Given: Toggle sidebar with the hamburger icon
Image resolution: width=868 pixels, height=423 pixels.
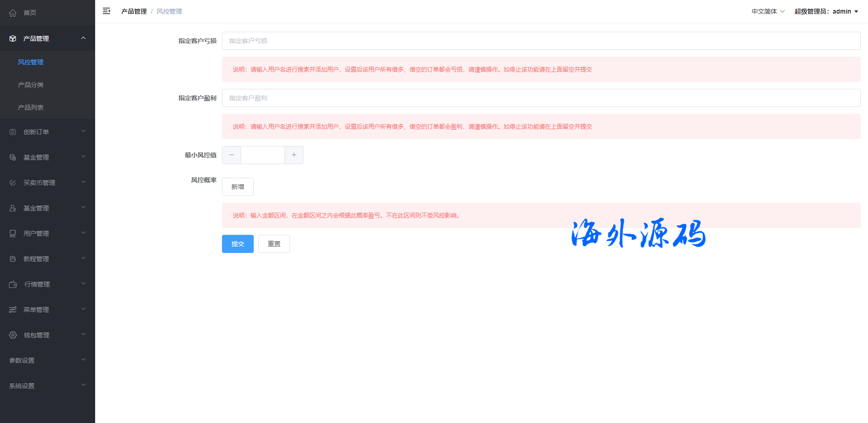Looking at the screenshot, I should (x=106, y=11).
